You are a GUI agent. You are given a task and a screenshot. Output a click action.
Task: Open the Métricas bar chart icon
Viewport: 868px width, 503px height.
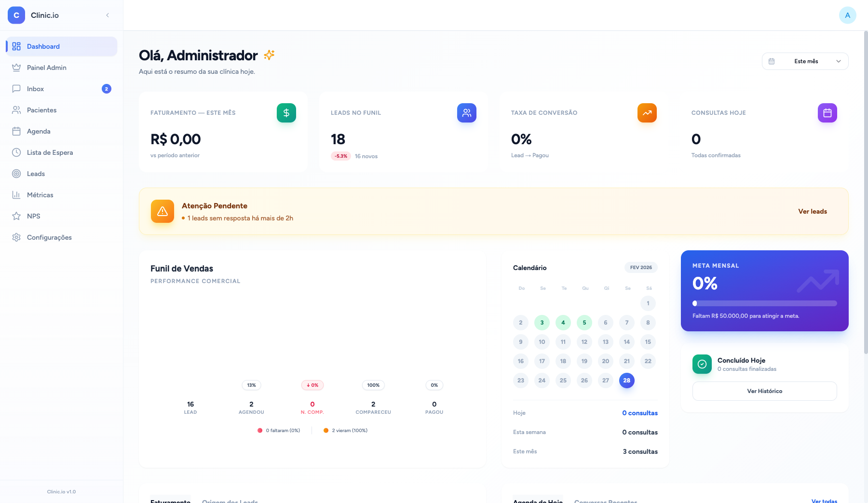pyautogui.click(x=16, y=195)
